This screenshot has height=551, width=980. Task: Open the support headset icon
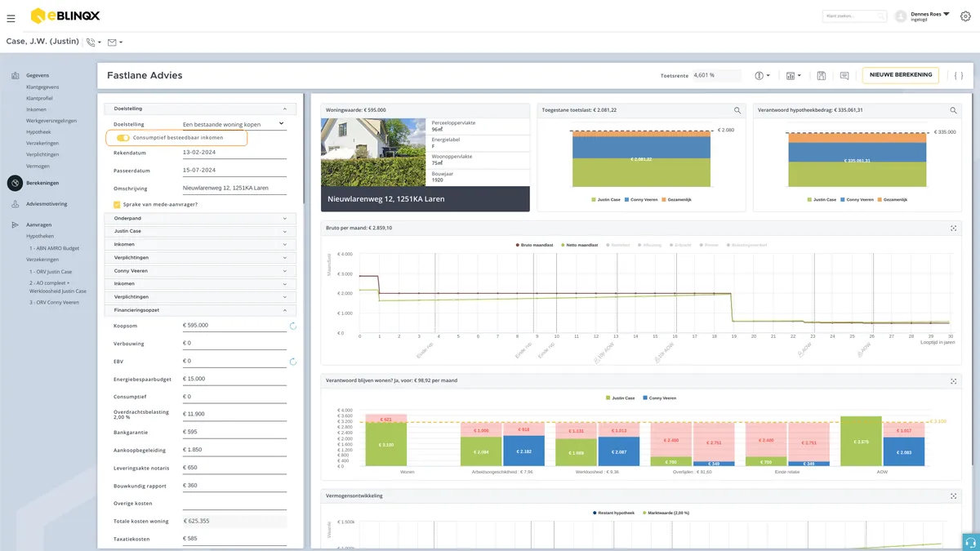pos(970,542)
